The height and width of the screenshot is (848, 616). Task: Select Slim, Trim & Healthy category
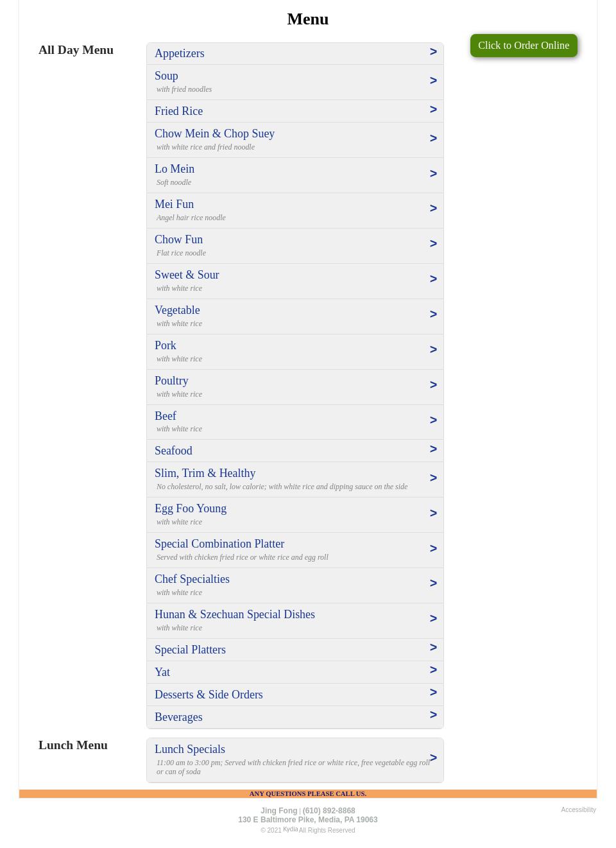click(205, 473)
